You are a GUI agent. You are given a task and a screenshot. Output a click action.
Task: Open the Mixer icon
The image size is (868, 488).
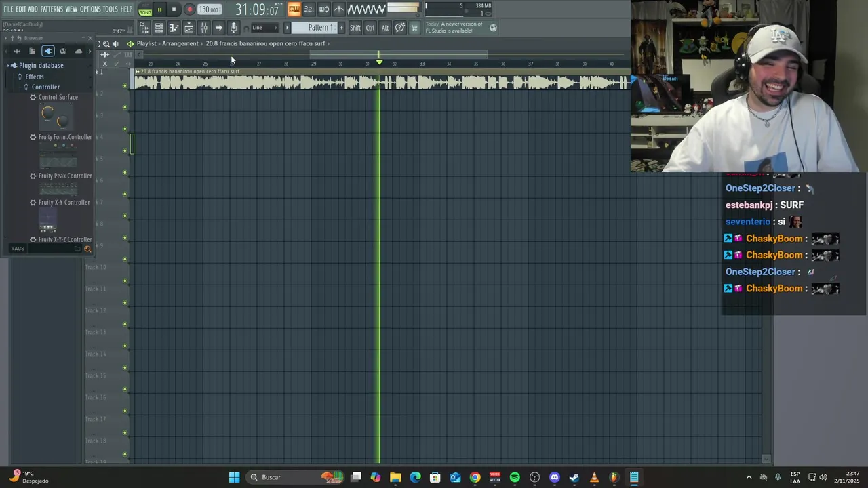pos(203,28)
